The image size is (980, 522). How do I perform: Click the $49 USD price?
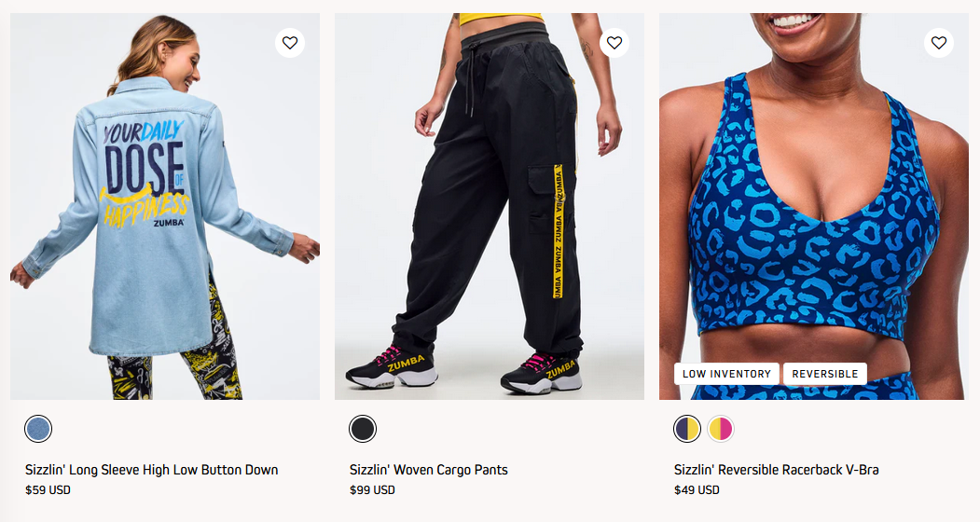[697, 490]
